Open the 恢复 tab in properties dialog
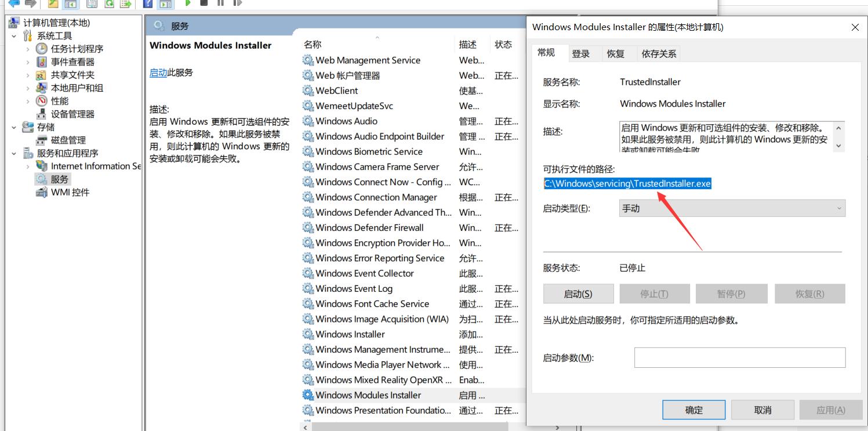868x431 pixels. (x=616, y=54)
